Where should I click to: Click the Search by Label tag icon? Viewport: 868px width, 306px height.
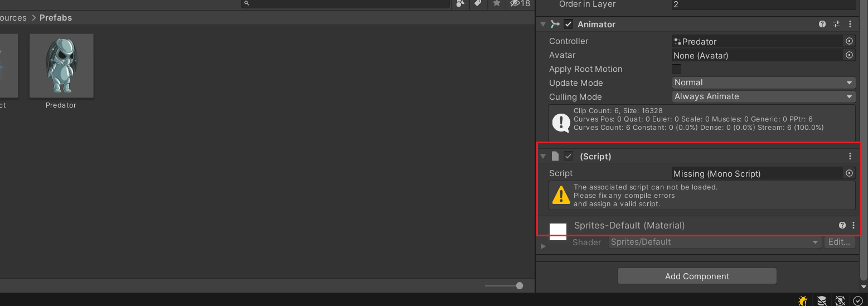[x=478, y=3]
